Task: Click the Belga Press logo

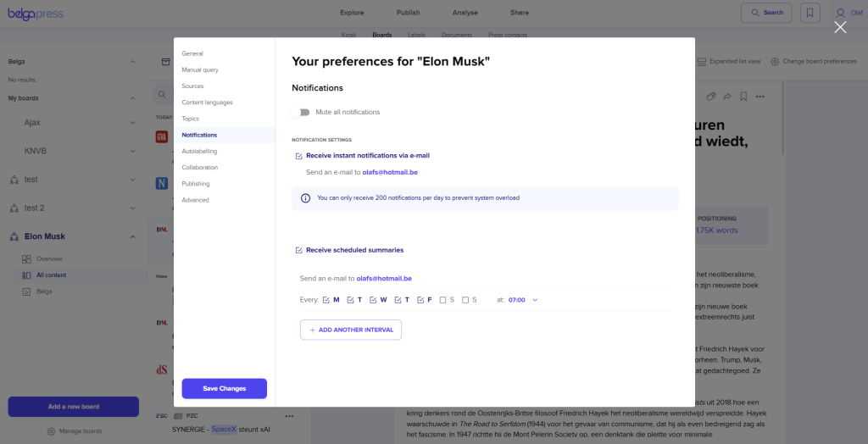Action: pos(36,14)
